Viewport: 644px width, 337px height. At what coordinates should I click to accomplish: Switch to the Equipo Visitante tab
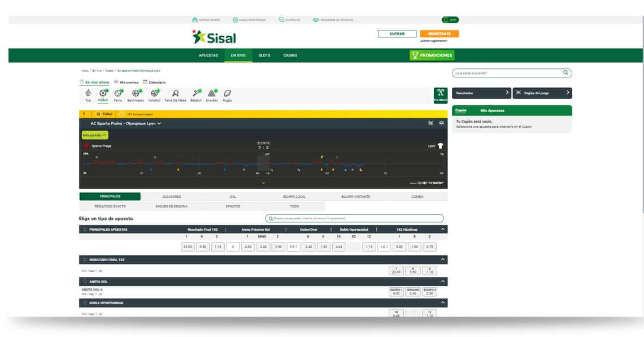click(x=356, y=196)
